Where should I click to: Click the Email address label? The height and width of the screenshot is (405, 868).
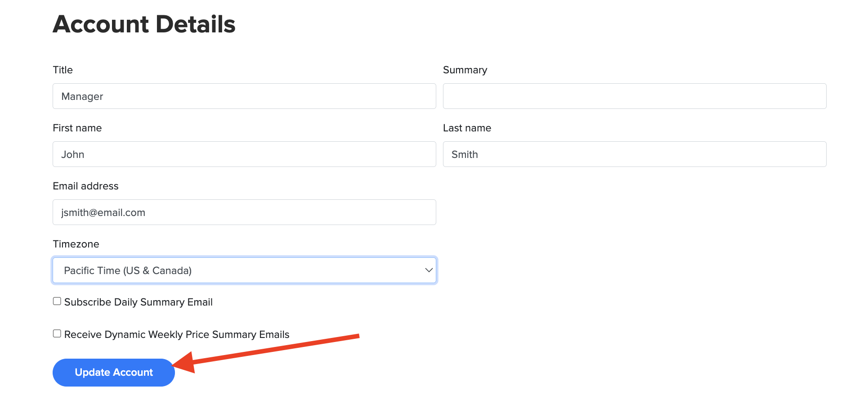[85, 186]
